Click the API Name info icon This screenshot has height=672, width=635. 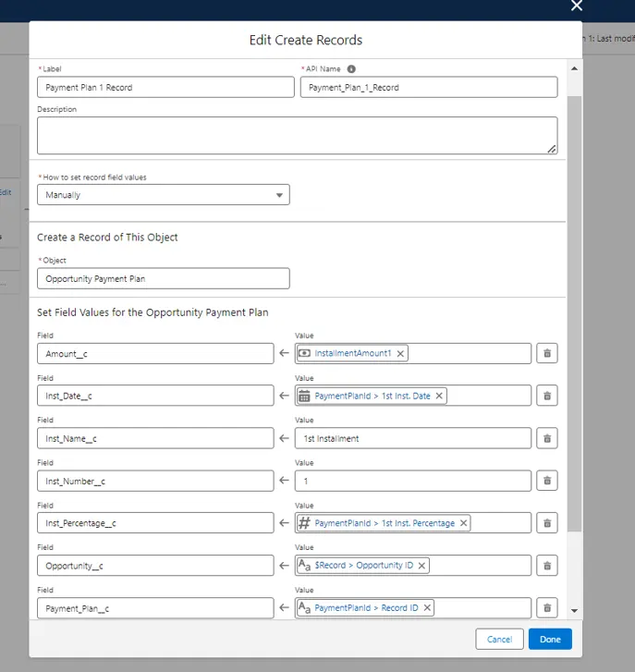click(x=351, y=69)
